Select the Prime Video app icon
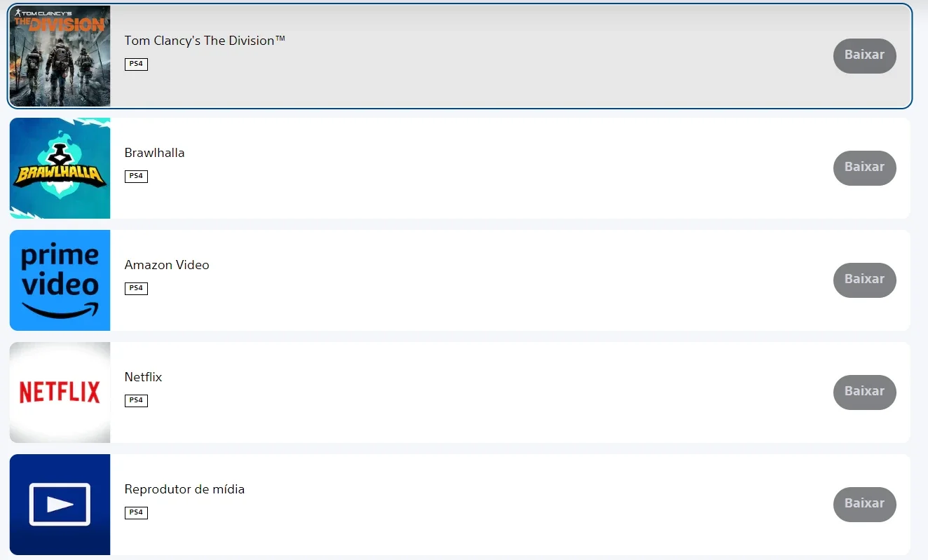Viewport: 928px width, 560px height. (60, 280)
